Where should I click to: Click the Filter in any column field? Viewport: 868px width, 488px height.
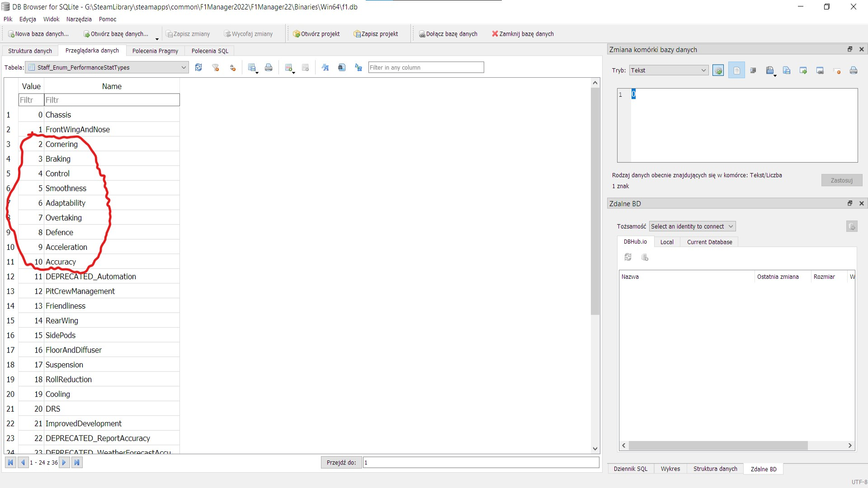[x=426, y=68]
